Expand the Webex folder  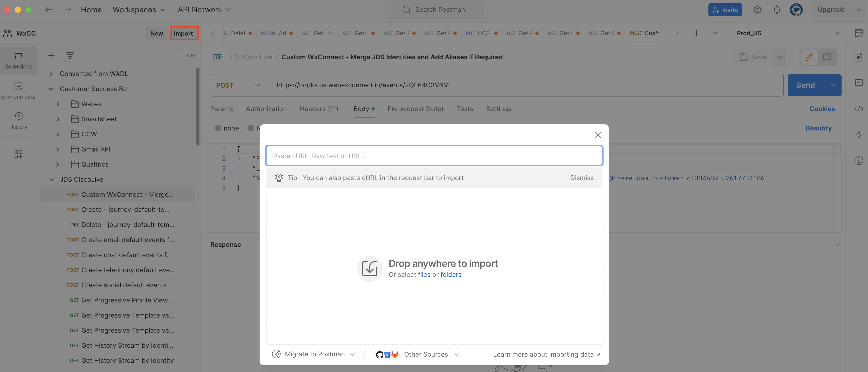click(58, 104)
